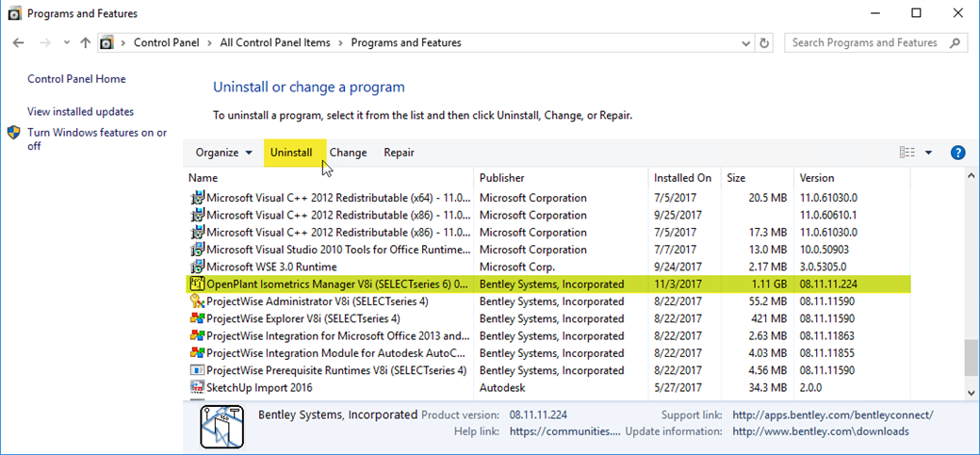Click the Repair toolbar option
This screenshot has height=455, width=980.
[399, 153]
